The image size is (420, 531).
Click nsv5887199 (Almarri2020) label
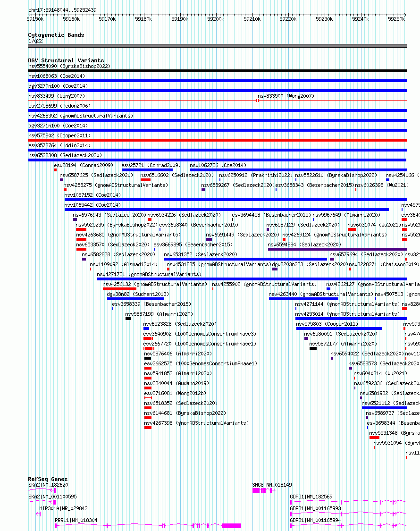pyautogui.click(x=159, y=314)
